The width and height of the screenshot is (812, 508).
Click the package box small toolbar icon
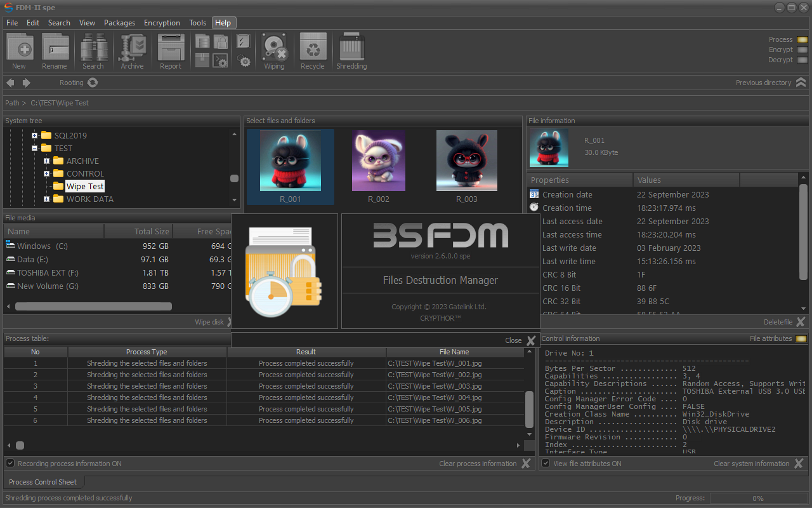coord(202,60)
